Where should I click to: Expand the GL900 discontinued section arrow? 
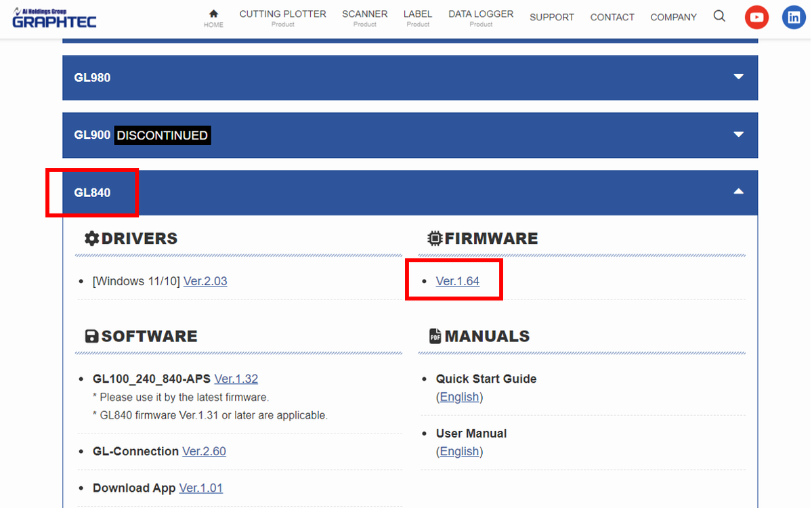pyautogui.click(x=738, y=135)
